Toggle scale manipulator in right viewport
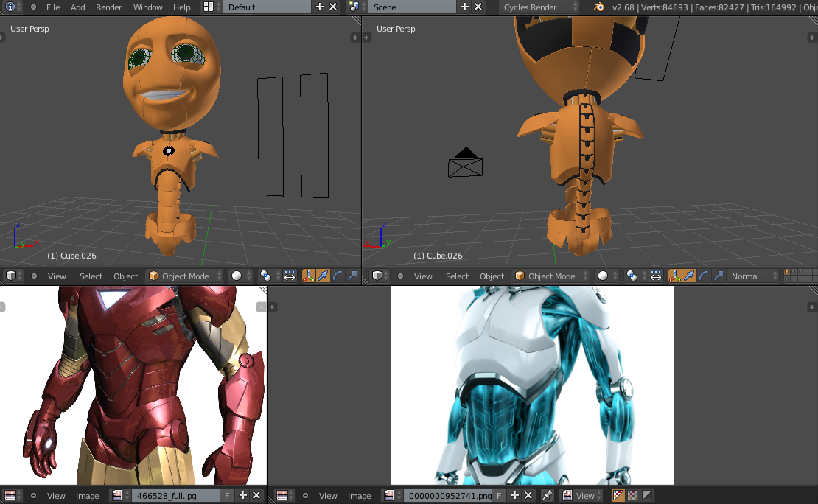Image resolution: width=818 pixels, height=504 pixels. tap(719, 276)
